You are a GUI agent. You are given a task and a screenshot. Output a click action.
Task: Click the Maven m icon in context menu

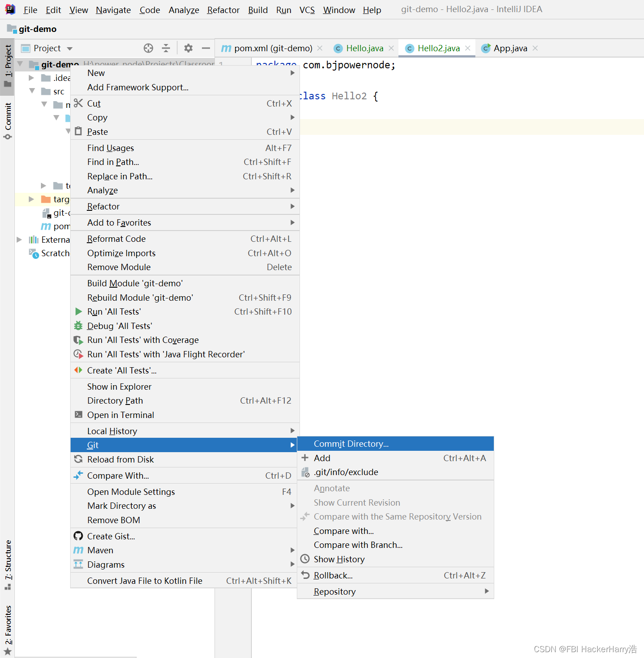click(x=78, y=550)
